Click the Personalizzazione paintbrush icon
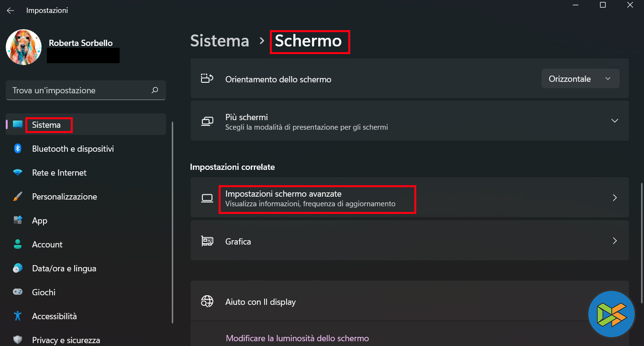Viewport: 644px width, 346px height. [x=18, y=197]
